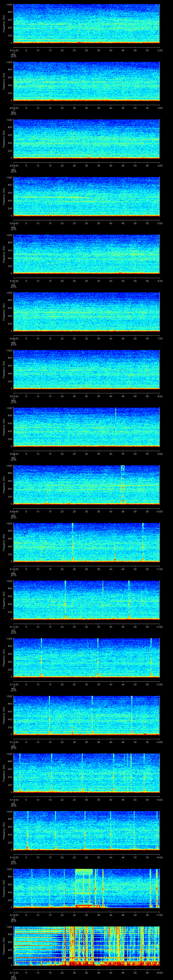Click the 600 Hz tick label of 5:04:00 panel

point(10,193)
